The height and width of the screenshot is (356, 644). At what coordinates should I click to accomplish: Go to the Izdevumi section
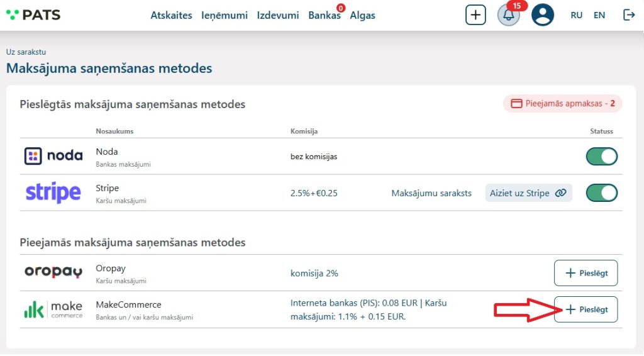click(x=278, y=16)
